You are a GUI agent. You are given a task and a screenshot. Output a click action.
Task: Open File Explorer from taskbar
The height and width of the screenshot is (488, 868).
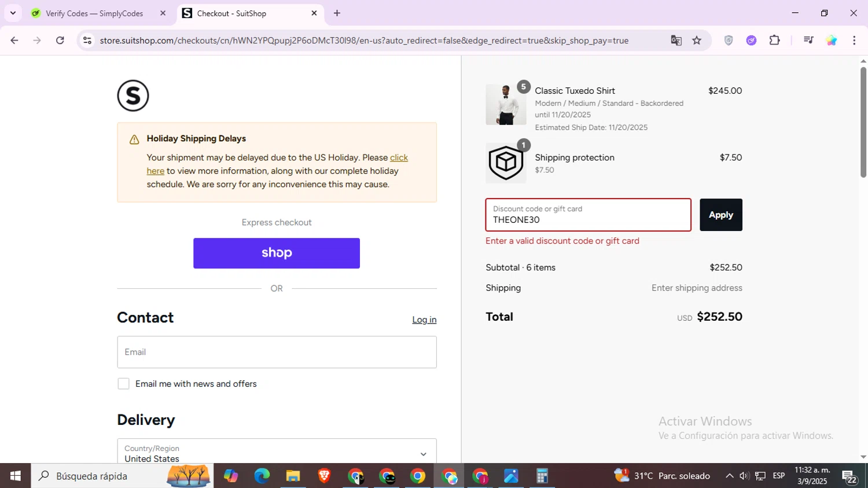(293, 476)
